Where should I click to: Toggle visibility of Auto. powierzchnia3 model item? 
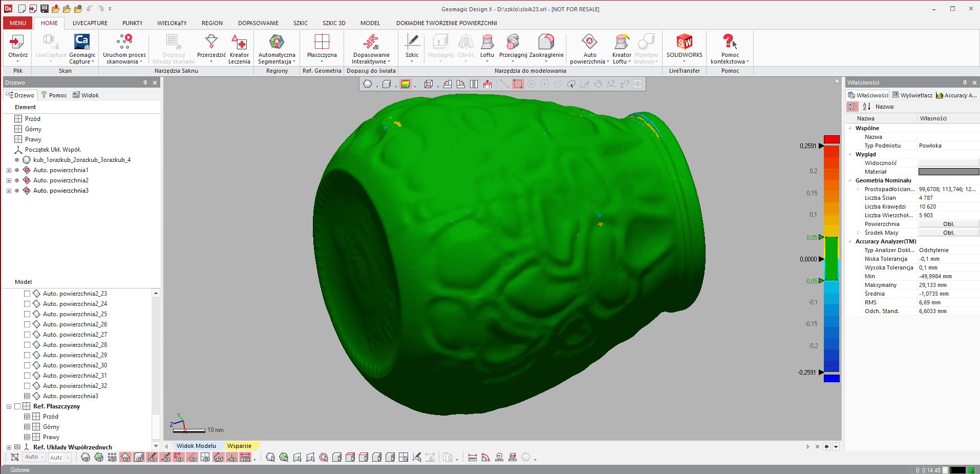(27, 396)
